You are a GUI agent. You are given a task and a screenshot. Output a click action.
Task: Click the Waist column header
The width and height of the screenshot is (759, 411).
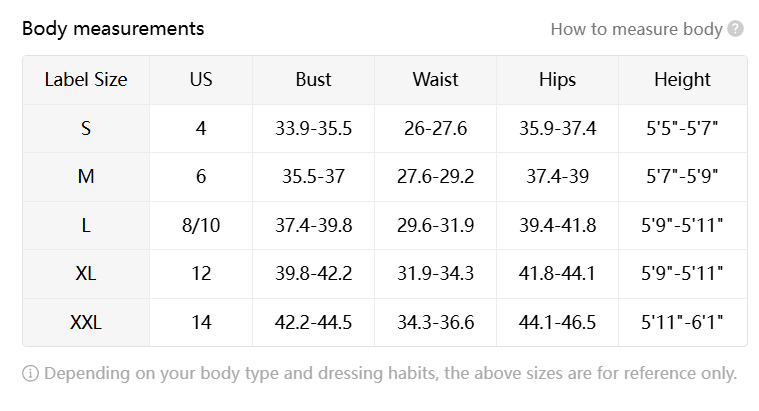[x=435, y=80]
